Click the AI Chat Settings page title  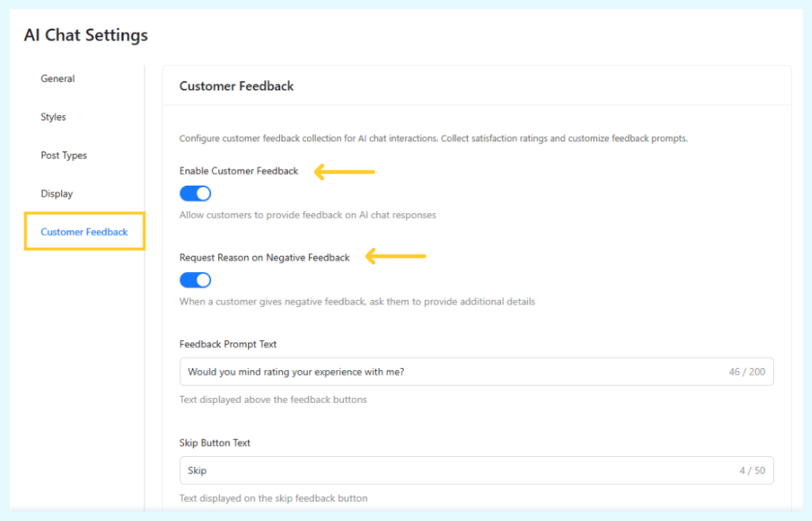tap(85, 35)
